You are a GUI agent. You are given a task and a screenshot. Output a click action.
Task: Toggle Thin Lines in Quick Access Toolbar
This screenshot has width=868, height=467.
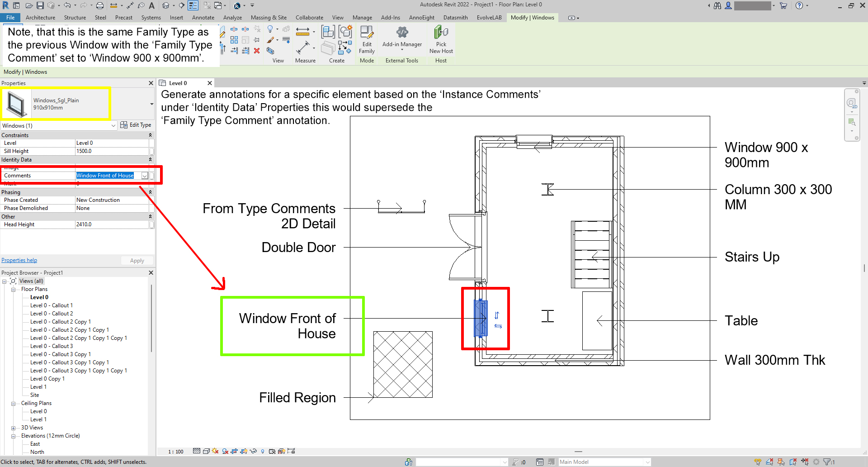point(193,5)
